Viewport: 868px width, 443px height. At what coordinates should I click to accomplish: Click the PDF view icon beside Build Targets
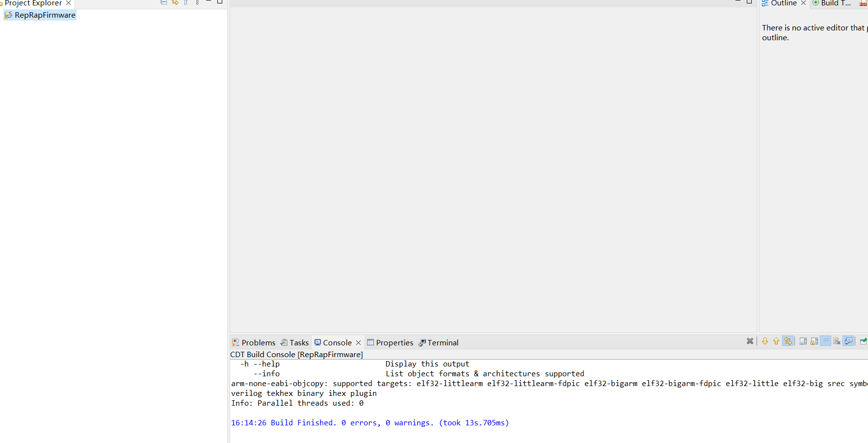pos(863,3)
